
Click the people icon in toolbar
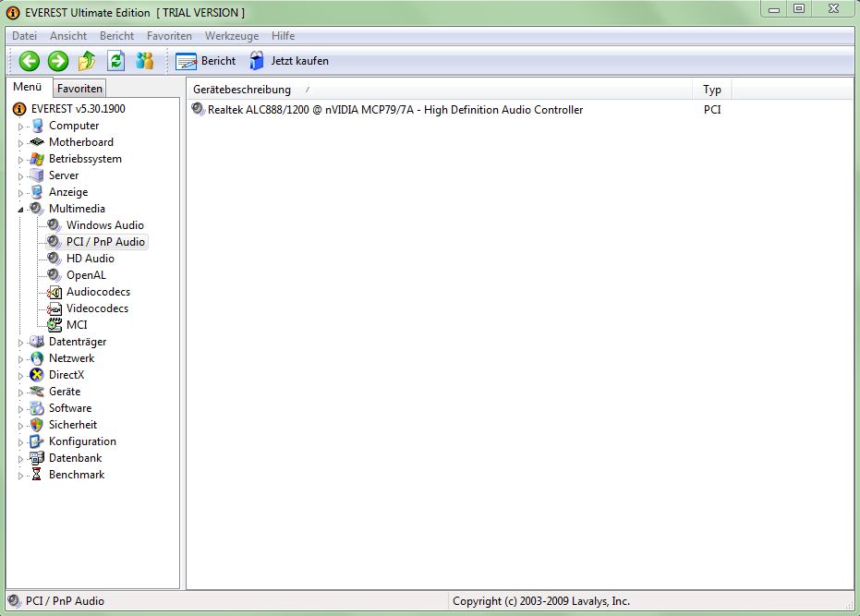click(145, 61)
